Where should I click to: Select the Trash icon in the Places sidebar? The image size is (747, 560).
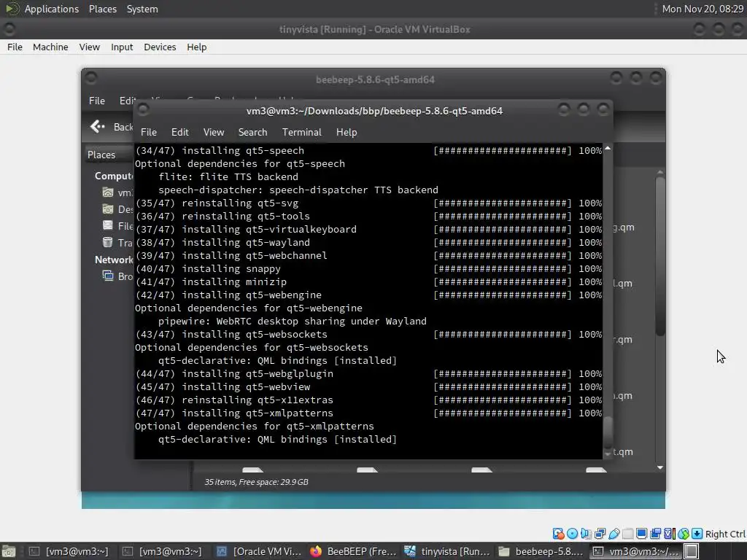pos(108,242)
